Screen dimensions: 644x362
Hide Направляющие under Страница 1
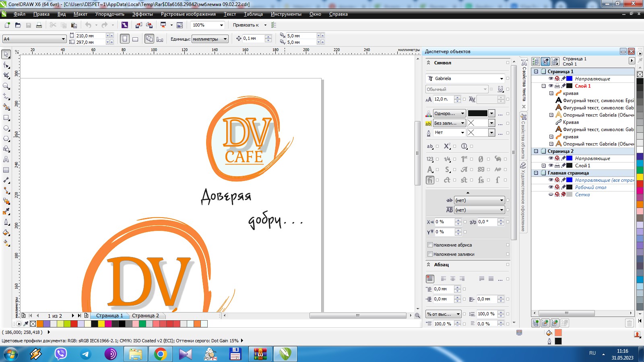[551, 78]
